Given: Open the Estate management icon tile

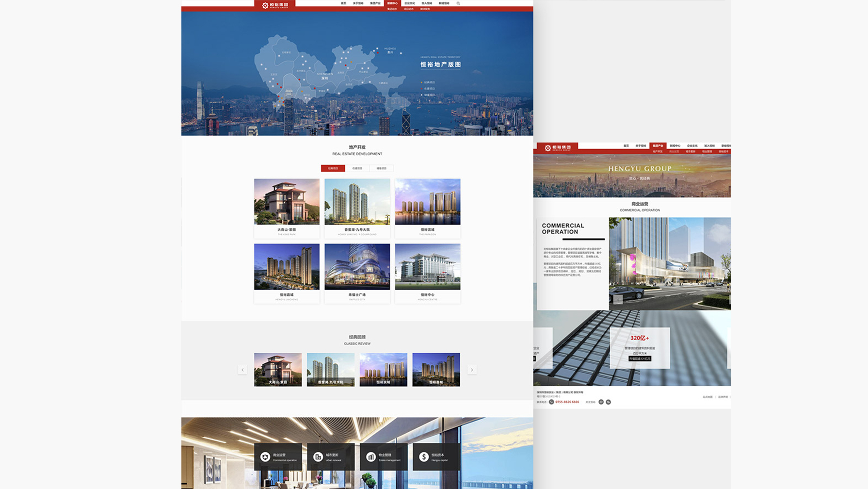Looking at the screenshot, I should [x=384, y=457].
